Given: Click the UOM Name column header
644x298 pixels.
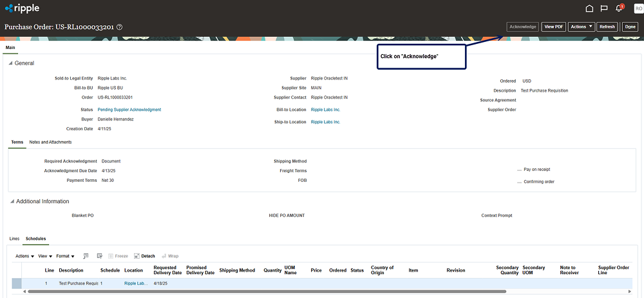Looking at the screenshot, I should [290, 270].
